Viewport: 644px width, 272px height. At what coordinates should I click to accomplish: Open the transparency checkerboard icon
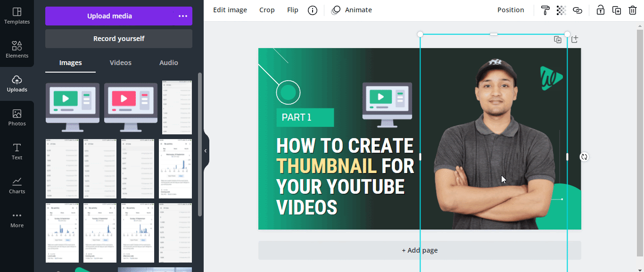click(561, 10)
